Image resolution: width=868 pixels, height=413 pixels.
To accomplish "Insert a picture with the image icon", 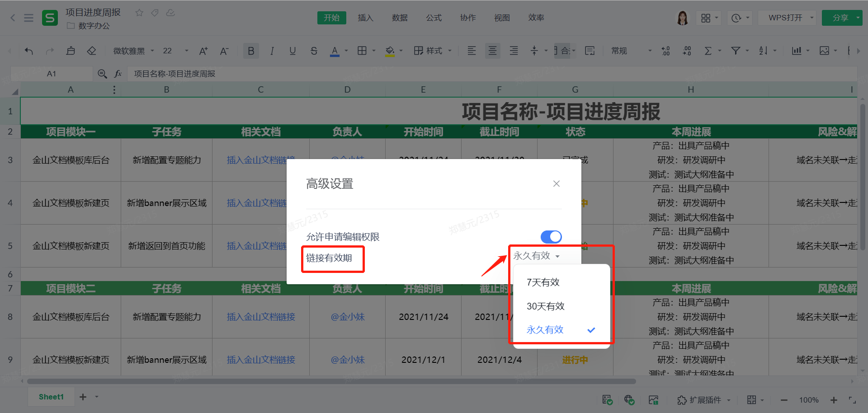I will click(x=824, y=51).
